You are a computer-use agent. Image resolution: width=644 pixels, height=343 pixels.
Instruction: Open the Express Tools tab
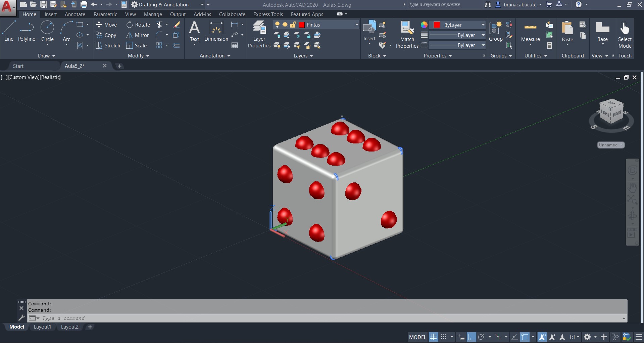click(268, 14)
